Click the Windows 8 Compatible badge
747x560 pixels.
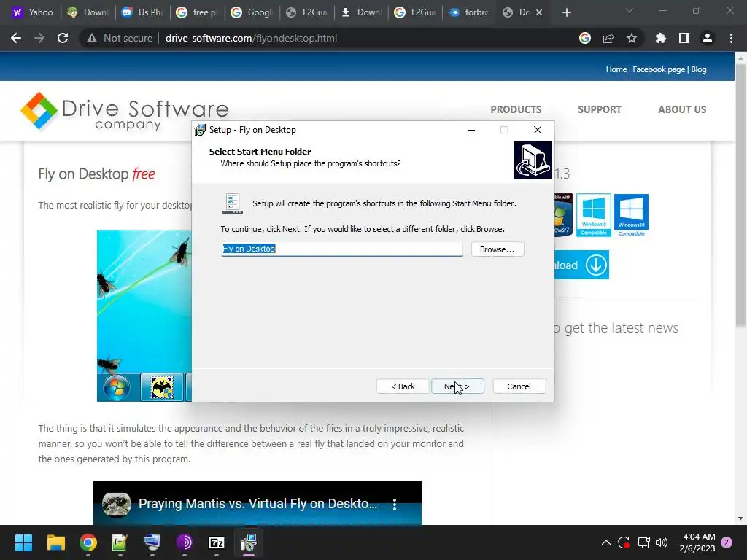pyautogui.click(x=594, y=215)
